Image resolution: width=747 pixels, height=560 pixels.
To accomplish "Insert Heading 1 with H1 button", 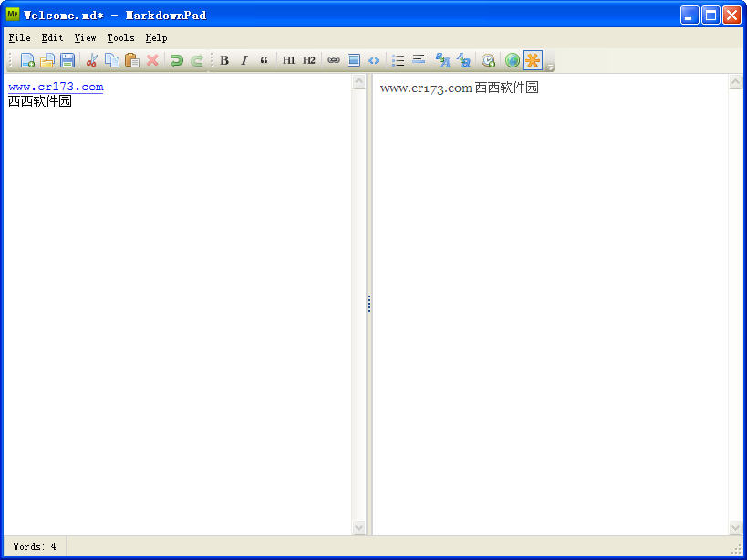I will tap(289, 60).
